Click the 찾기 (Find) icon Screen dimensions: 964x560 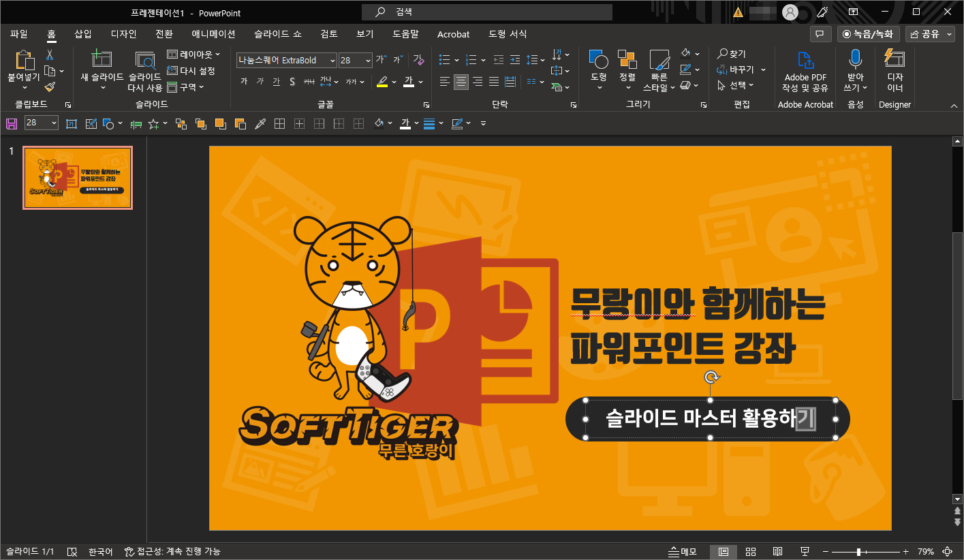tap(731, 53)
